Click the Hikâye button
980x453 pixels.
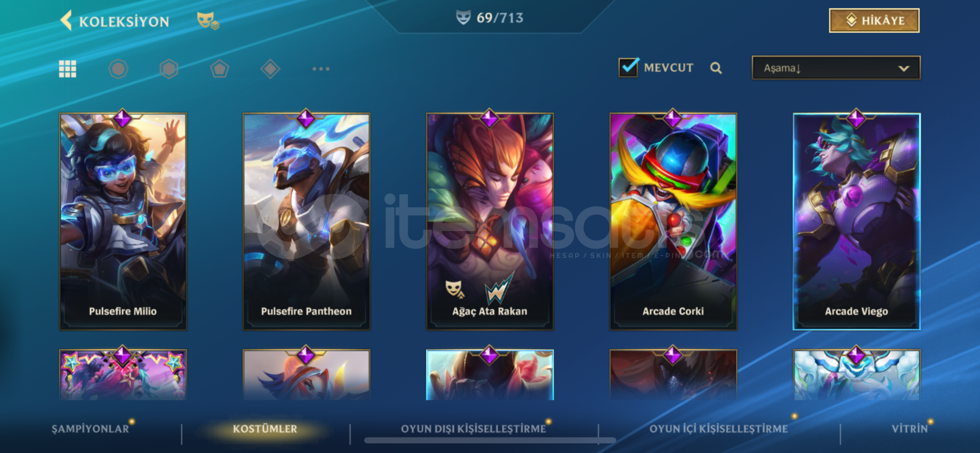tap(874, 21)
